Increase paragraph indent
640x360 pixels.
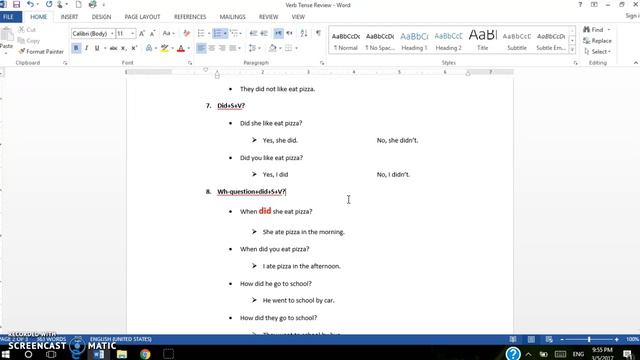tap(264, 33)
